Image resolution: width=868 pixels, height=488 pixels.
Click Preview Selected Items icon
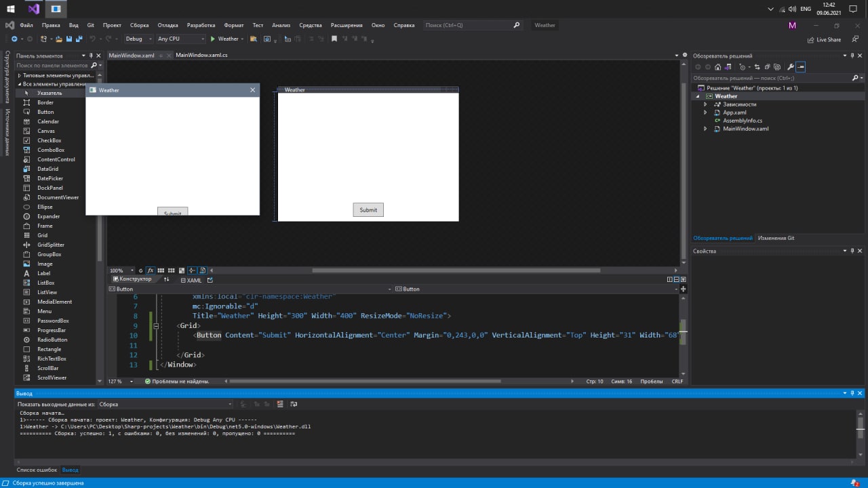pos(801,66)
